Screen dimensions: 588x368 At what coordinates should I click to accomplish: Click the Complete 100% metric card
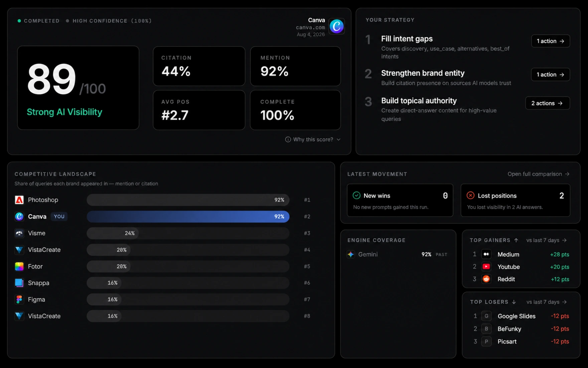click(295, 110)
